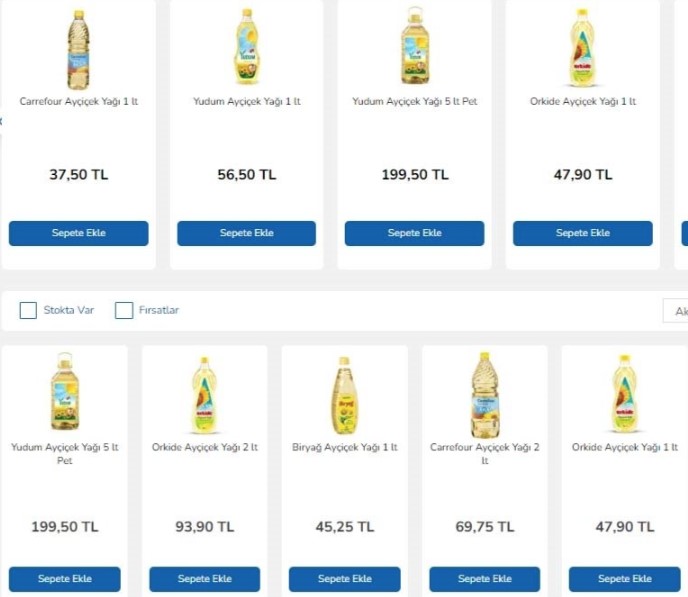The width and height of the screenshot is (688, 597).
Task: View the Orkide Ayçiçek Yağı 2 lt bottle image
Action: [204, 394]
